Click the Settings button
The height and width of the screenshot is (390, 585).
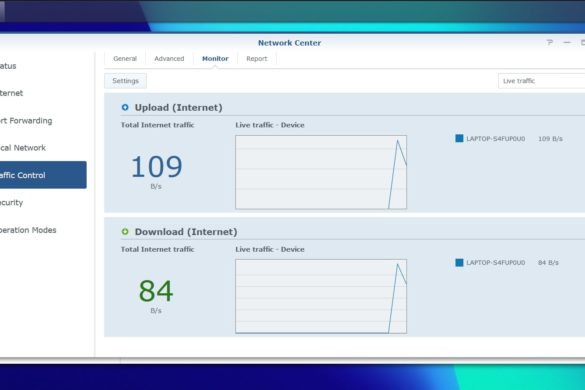(125, 81)
